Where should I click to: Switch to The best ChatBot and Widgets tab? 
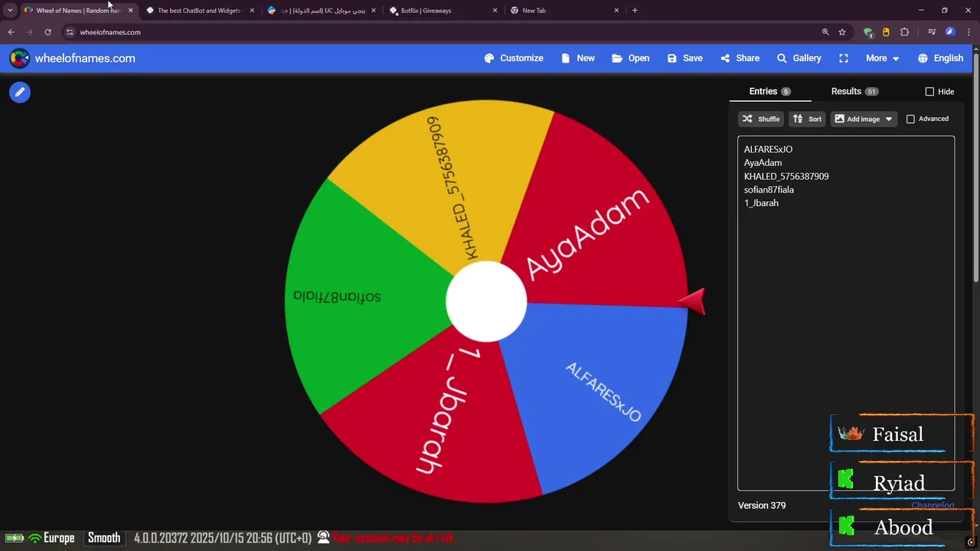click(x=199, y=11)
